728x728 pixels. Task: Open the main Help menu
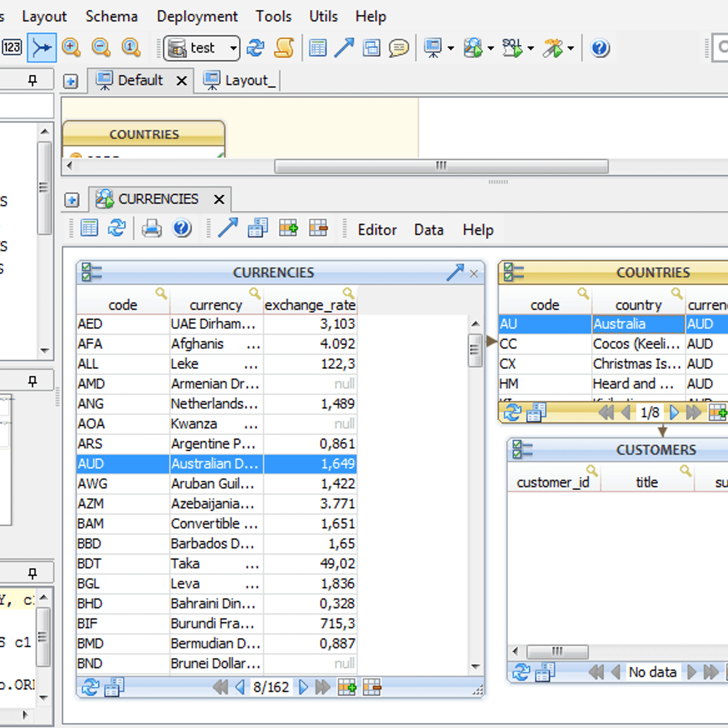(x=371, y=17)
